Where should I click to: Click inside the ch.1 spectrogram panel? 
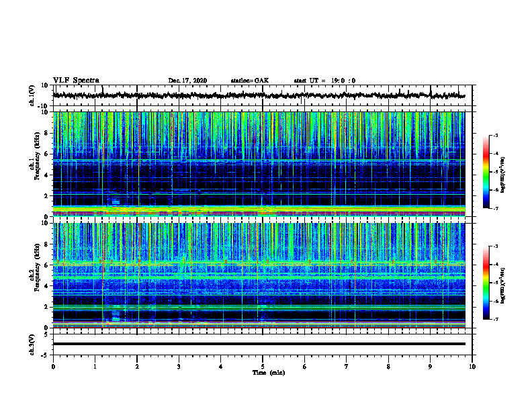click(259, 164)
